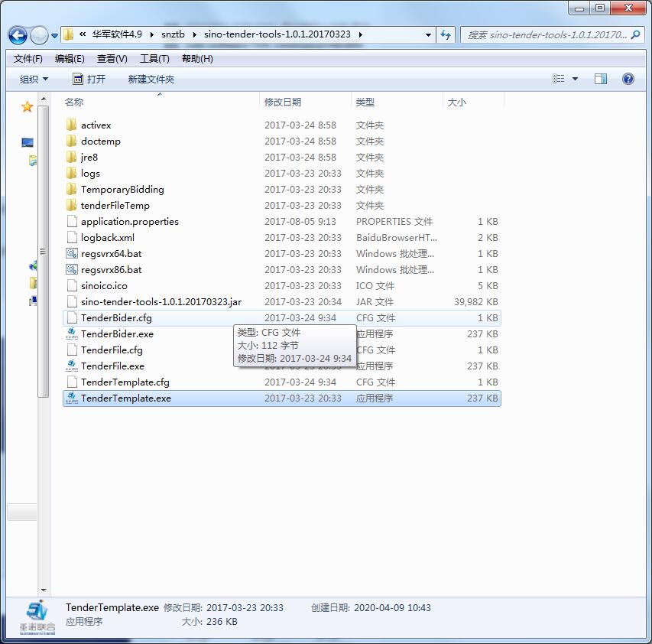
Task: Click the logback.xml file name
Action: click(x=108, y=238)
